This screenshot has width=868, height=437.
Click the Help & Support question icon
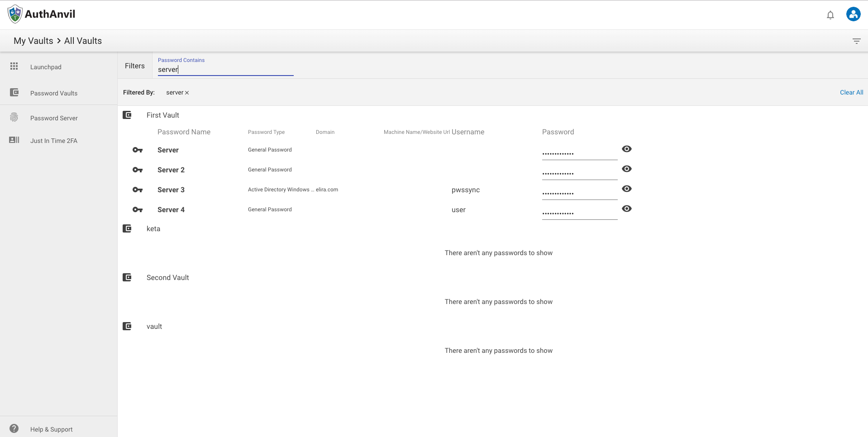point(14,428)
